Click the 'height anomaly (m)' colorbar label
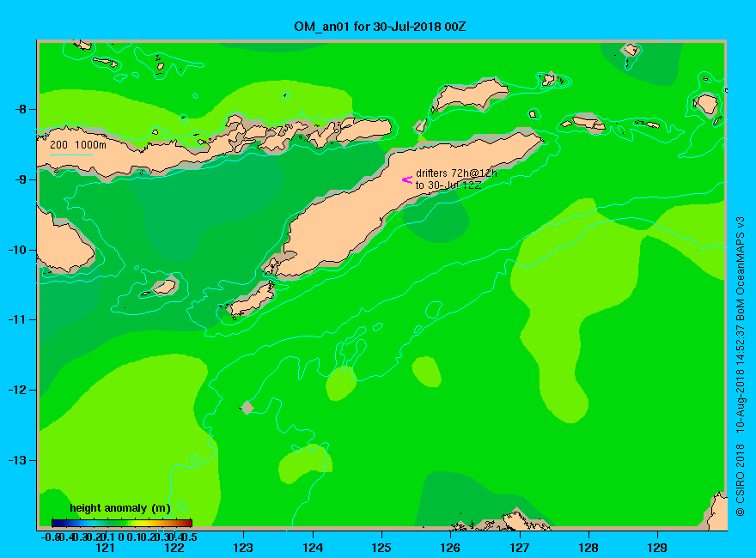The width and height of the screenshot is (756, 558). (120, 508)
